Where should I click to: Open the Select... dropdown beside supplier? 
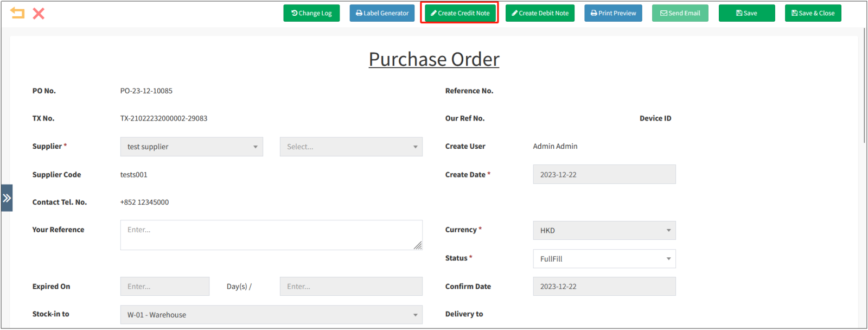click(x=351, y=147)
